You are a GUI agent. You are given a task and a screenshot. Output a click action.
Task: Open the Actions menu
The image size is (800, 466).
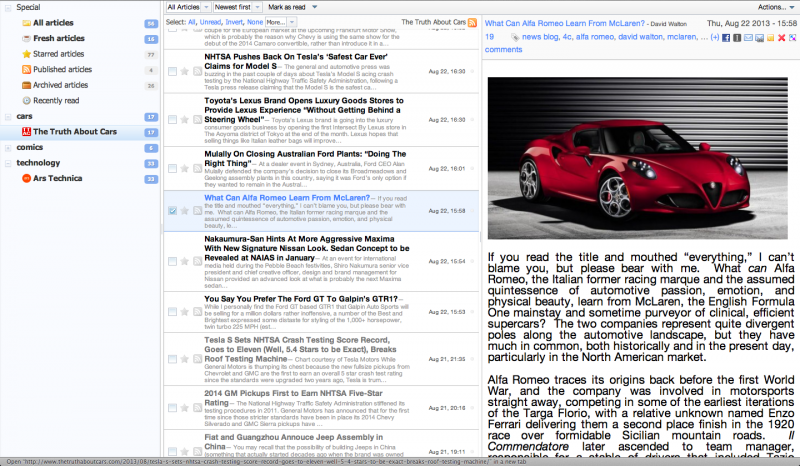pos(771,6)
